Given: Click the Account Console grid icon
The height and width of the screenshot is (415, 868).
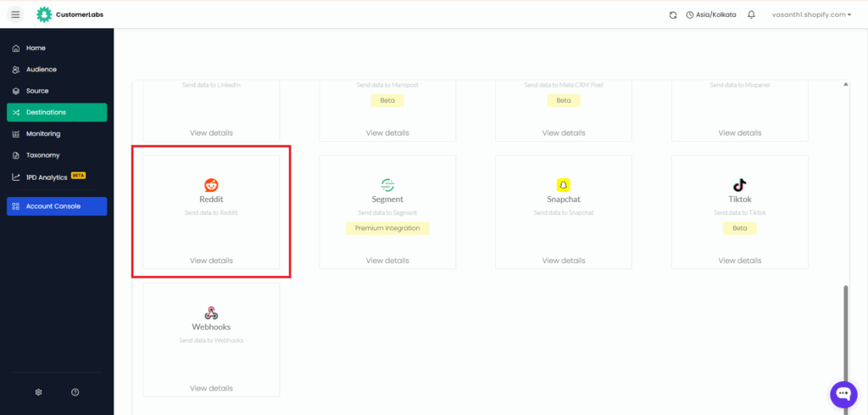Looking at the screenshot, I should tap(16, 206).
